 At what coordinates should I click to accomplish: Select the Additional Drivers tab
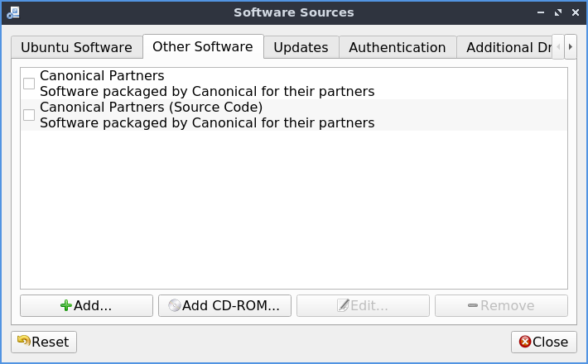[x=507, y=47]
